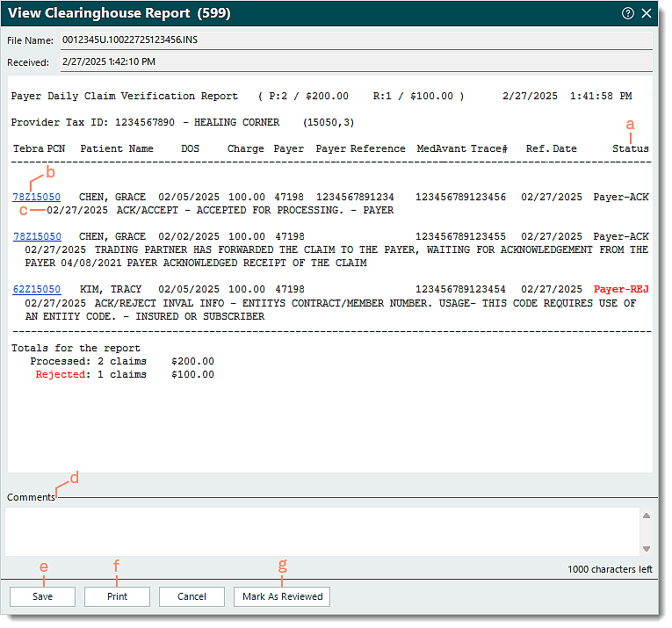Image resolution: width=672 pixels, height=628 pixels.
Task: Click the ACK/REJECT INVAL INFO message line
Action: [x=330, y=310]
